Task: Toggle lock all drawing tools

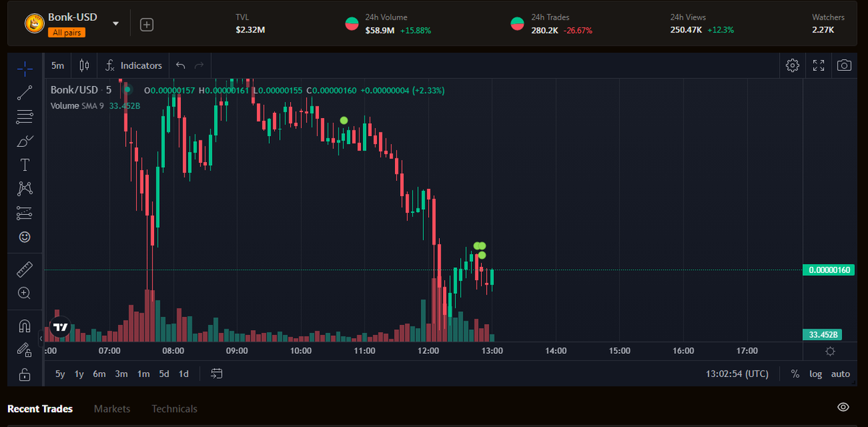Action: click(x=25, y=374)
